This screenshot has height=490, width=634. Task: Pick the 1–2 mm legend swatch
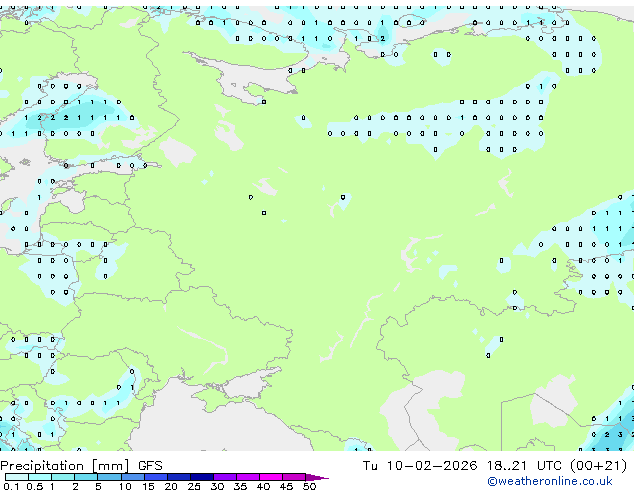[63, 477]
